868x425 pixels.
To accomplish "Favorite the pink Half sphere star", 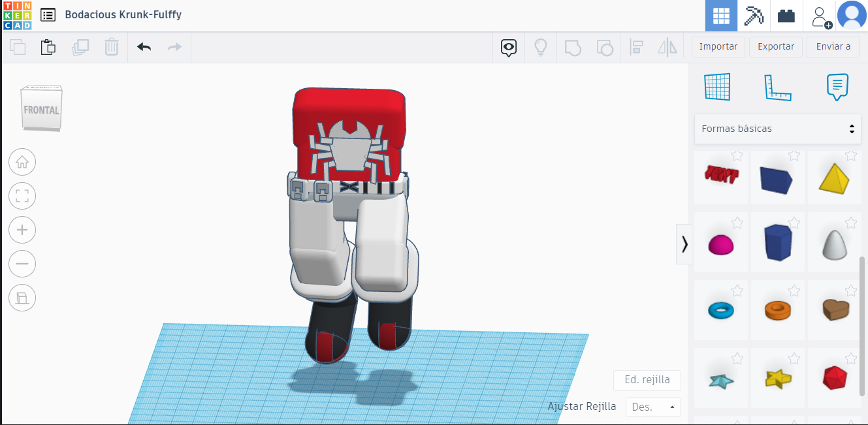I will (x=737, y=223).
